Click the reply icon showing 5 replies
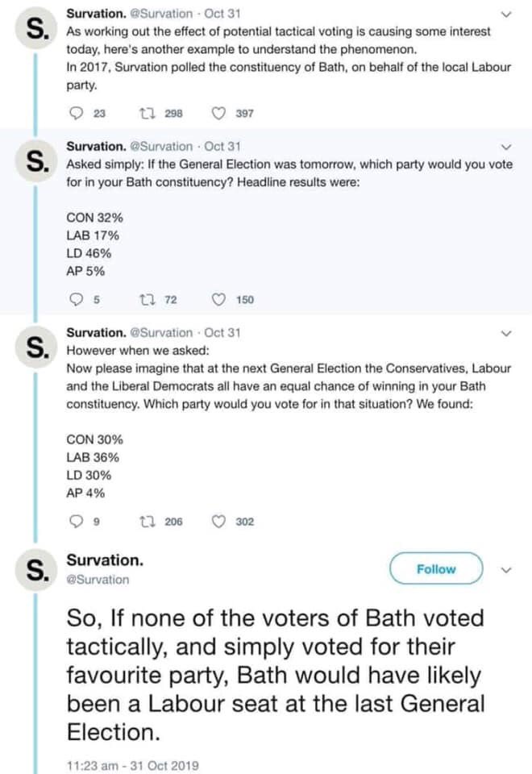 [77, 300]
